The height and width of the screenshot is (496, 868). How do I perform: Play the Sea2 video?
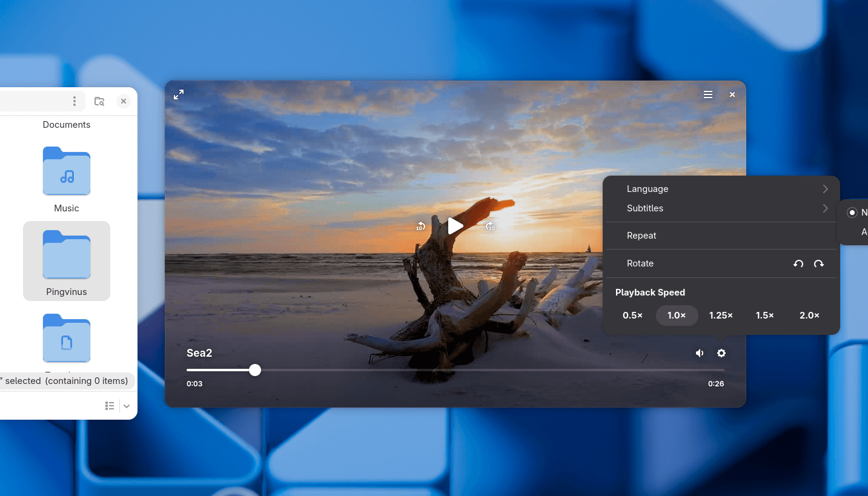(x=456, y=226)
